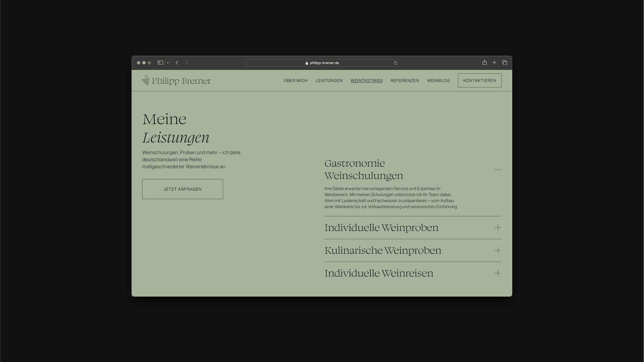Image resolution: width=644 pixels, height=362 pixels.
Task: Add a new tab with the plus icon
Action: 494,63
